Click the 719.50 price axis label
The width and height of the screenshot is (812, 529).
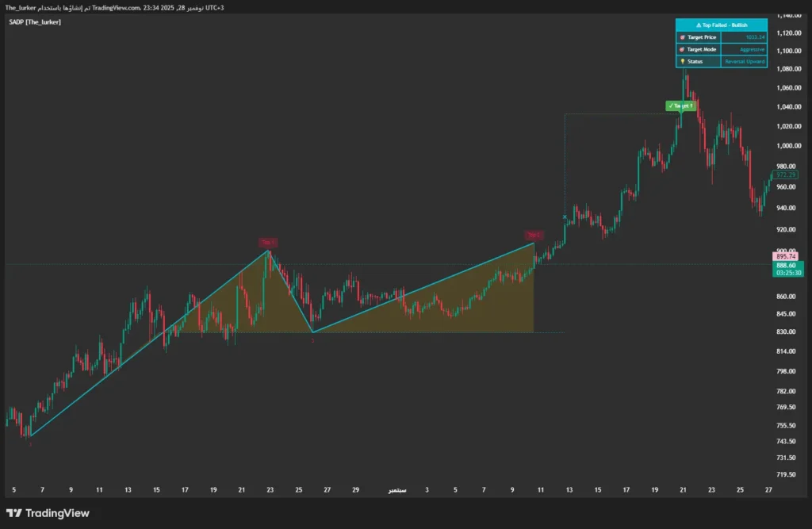[x=786, y=474]
